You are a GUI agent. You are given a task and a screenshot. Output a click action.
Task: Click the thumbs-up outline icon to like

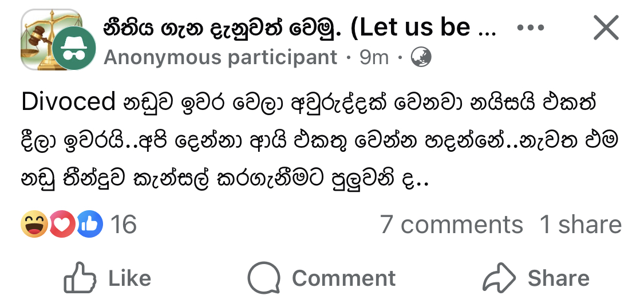tap(80, 278)
